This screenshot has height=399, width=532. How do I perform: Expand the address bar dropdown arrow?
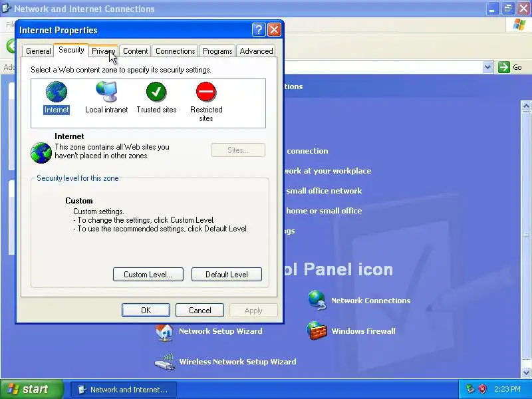click(x=487, y=67)
